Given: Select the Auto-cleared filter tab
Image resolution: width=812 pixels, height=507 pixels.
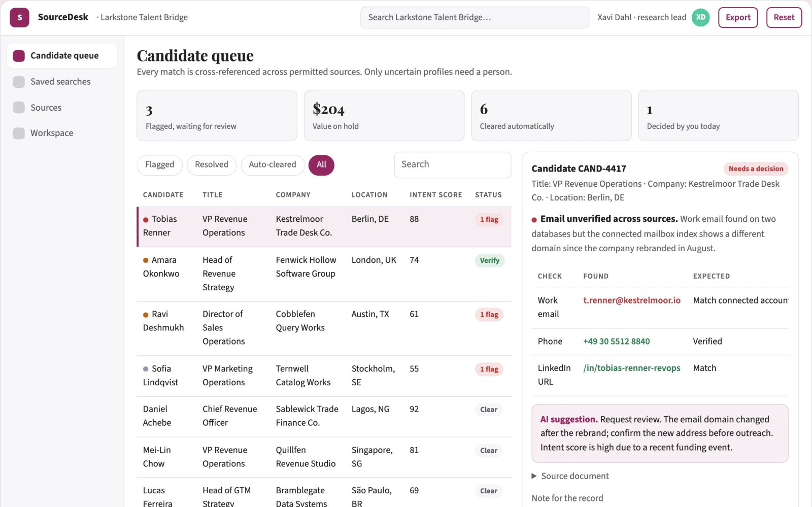Looking at the screenshot, I should click(x=273, y=165).
